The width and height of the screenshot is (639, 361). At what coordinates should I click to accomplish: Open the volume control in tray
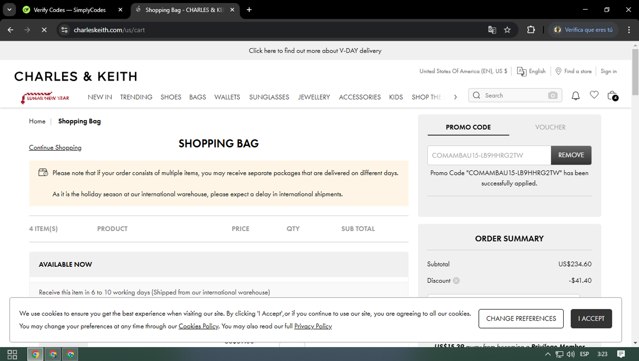[571, 354]
